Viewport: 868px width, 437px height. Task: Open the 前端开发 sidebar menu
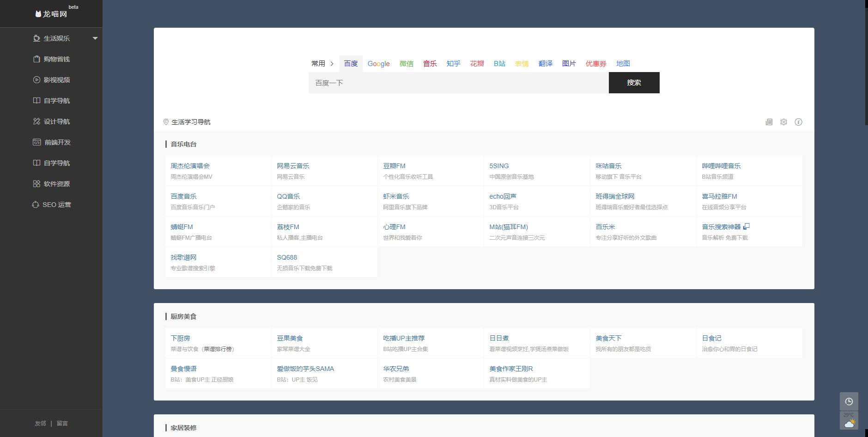tap(51, 142)
